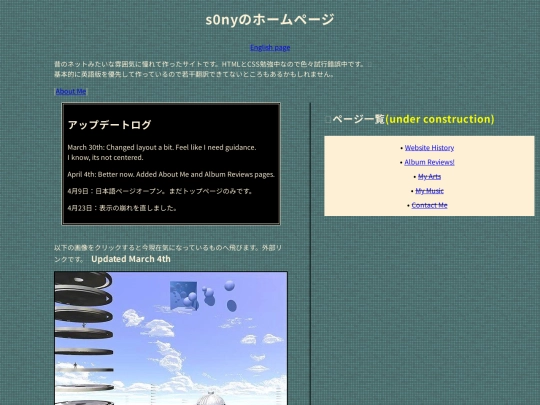540x405 pixels.
Task: Click the struck-through Contact Me link
Action: (x=429, y=205)
